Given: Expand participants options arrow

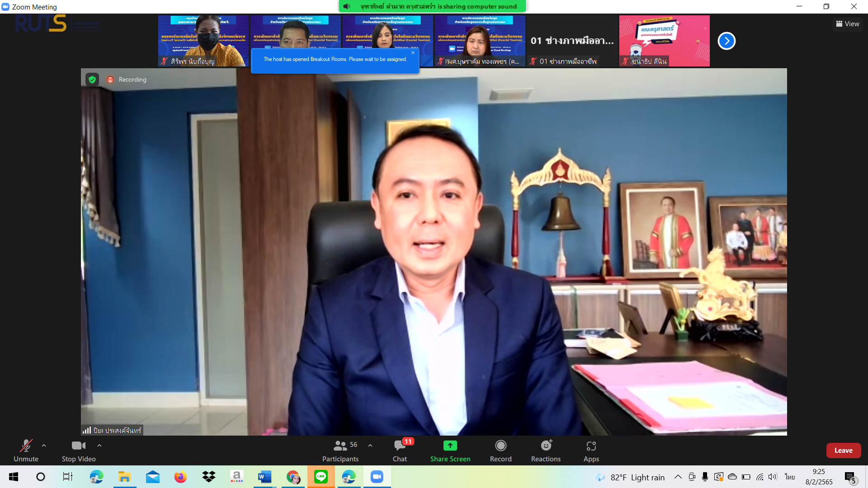Looking at the screenshot, I should click(x=370, y=446).
